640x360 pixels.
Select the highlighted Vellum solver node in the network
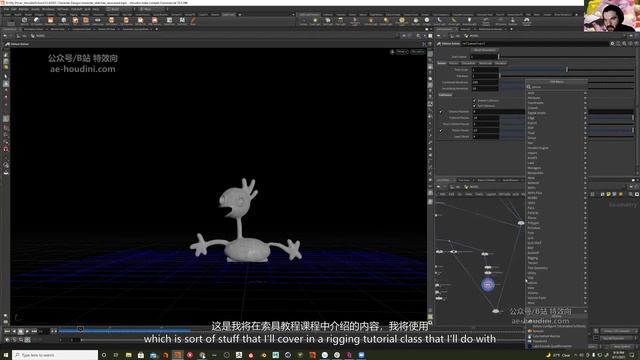(x=488, y=284)
